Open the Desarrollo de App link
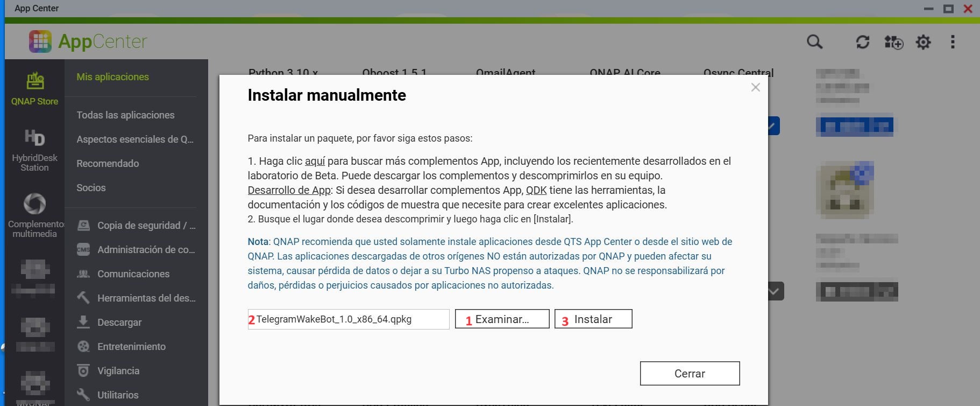The height and width of the screenshot is (406, 980). tap(289, 190)
